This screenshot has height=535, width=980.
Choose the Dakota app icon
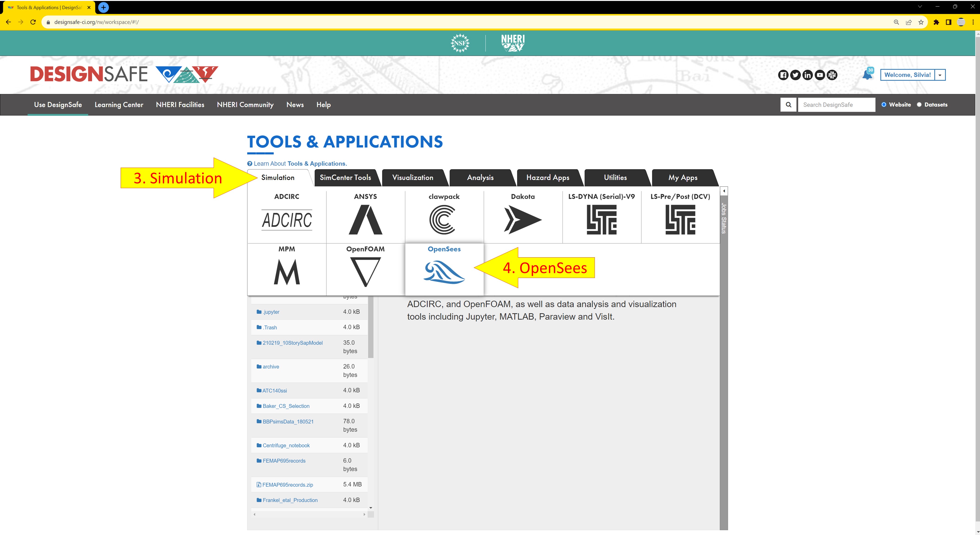(522, 220)
